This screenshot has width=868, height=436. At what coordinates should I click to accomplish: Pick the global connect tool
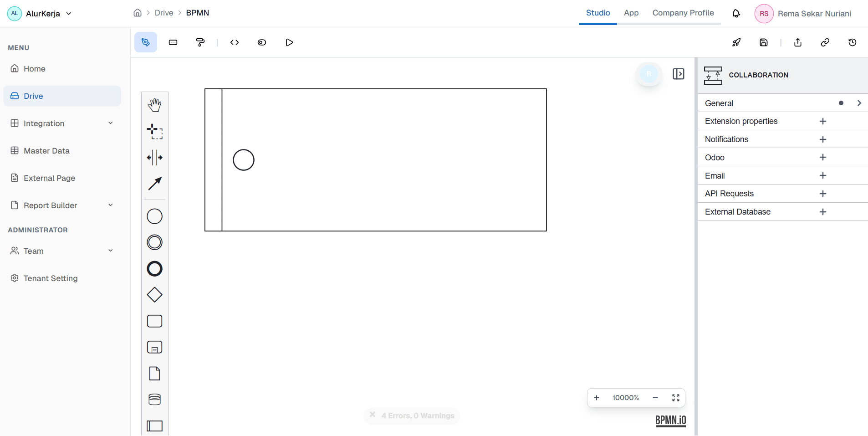tap(154, 184)
